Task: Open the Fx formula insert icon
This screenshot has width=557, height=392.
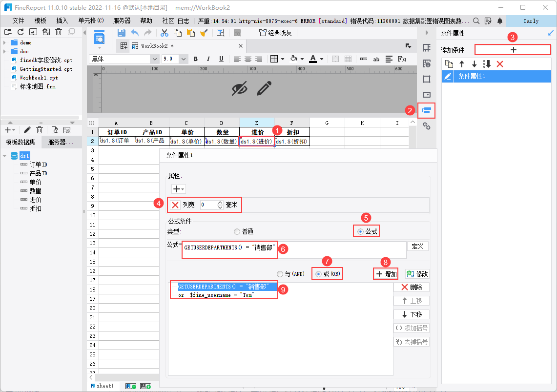Action: point(402,59)
